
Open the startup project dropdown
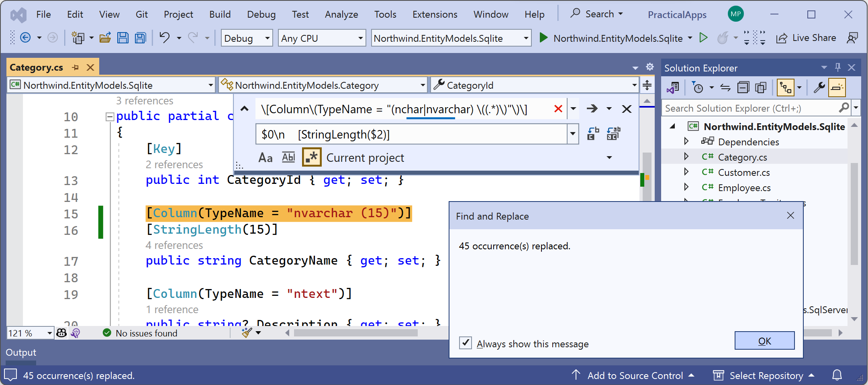pos(451,38)
